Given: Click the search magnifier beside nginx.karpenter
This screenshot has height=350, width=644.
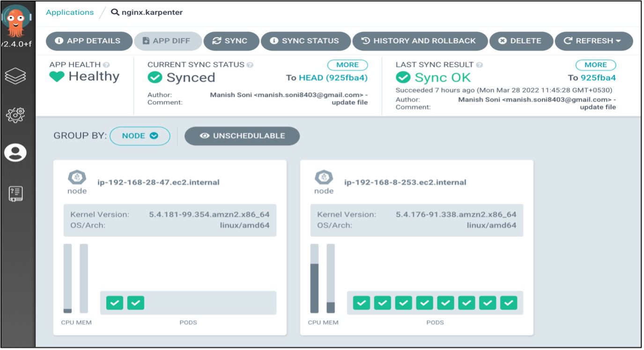Looking at the screenshot, I should pos(115,12).
